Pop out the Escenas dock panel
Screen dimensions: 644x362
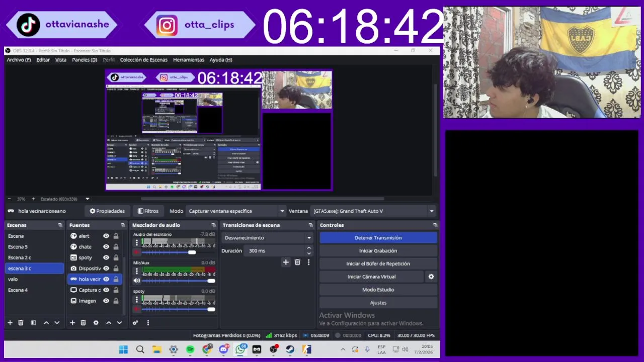click(x=60, y=225)
